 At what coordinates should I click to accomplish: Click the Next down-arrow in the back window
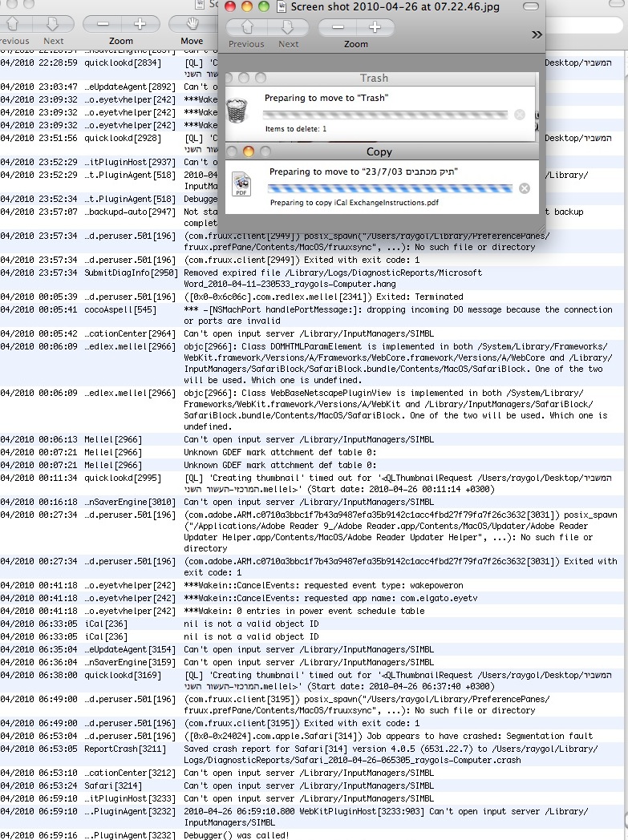pos(53,24)
